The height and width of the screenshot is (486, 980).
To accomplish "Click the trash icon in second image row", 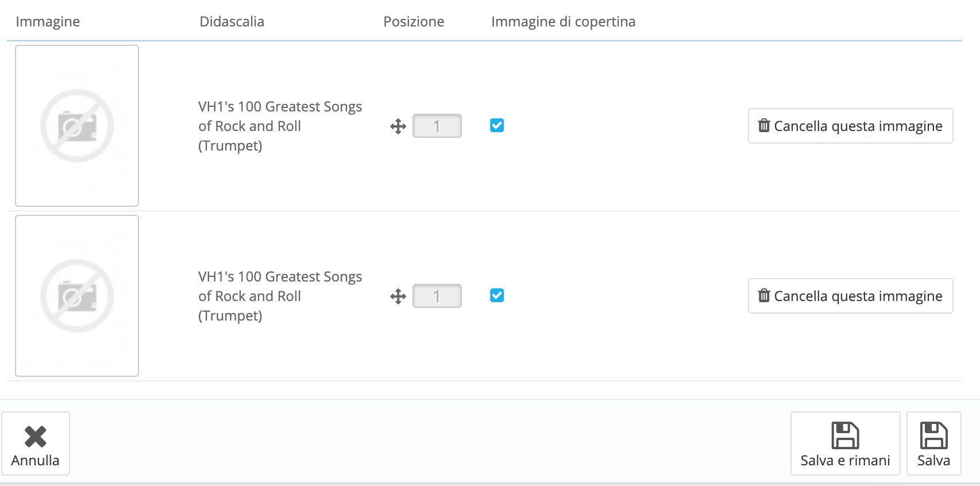I will tap(764, 295).
